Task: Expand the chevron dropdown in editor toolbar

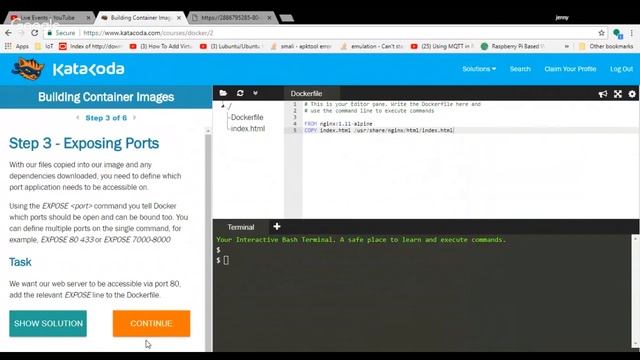Action: [256, 93]
